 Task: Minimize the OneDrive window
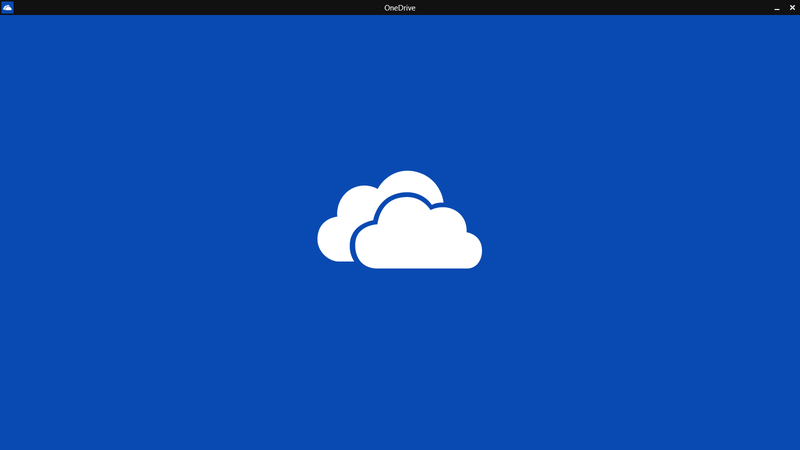(x=777, y=8)
